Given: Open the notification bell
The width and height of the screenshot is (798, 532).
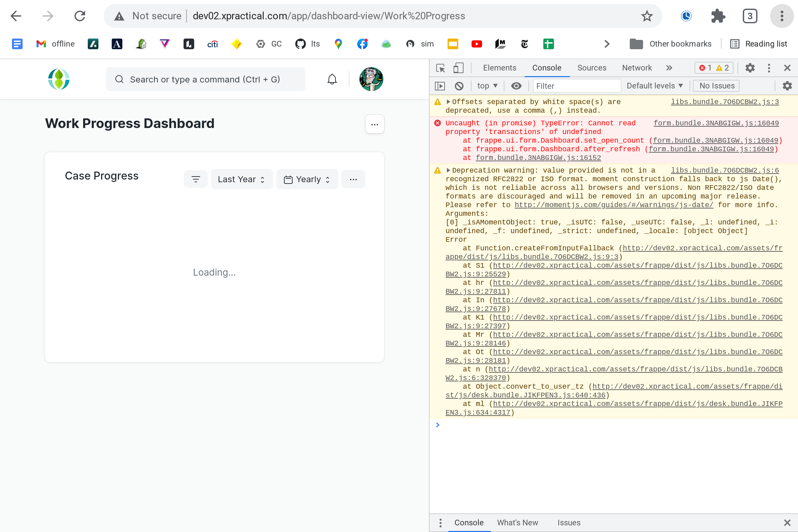Looking at the screenshot, I should coord(332,79).
